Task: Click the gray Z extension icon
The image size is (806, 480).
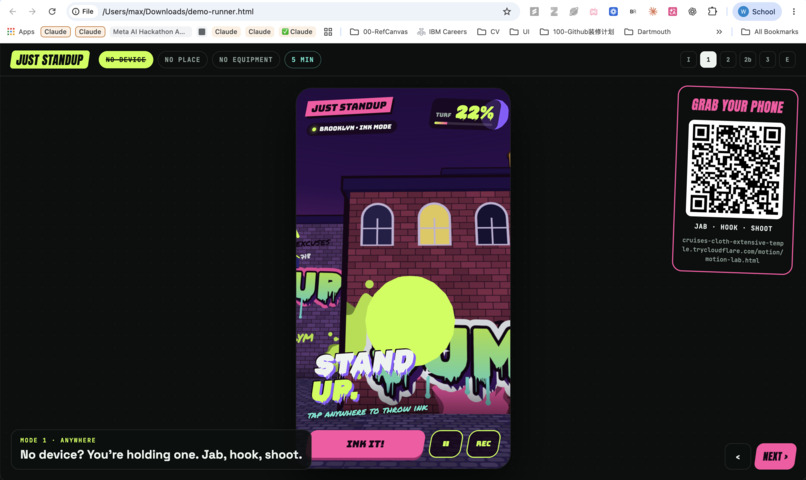Action: click(554, 11)
